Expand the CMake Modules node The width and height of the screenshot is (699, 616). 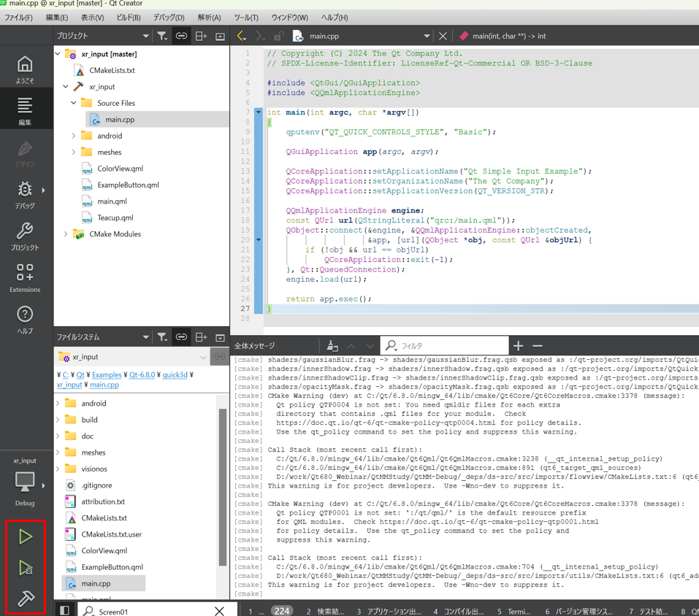coord(66,234)
